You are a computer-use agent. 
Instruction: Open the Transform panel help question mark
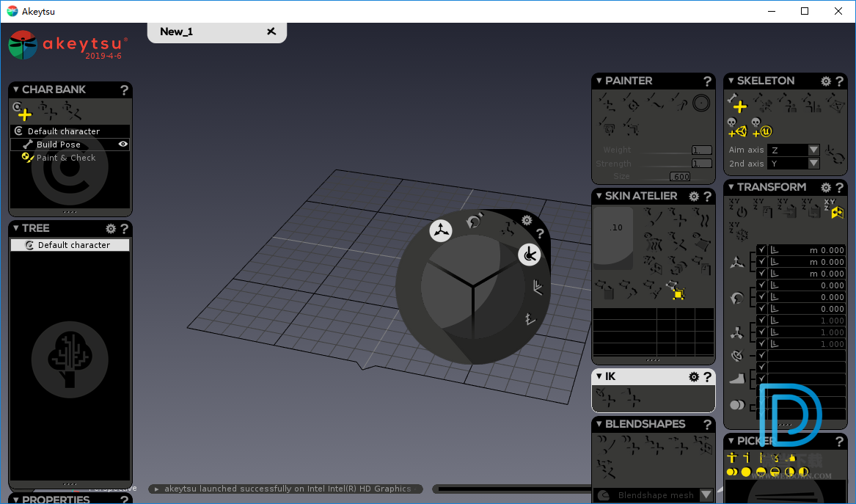(840, 187)
